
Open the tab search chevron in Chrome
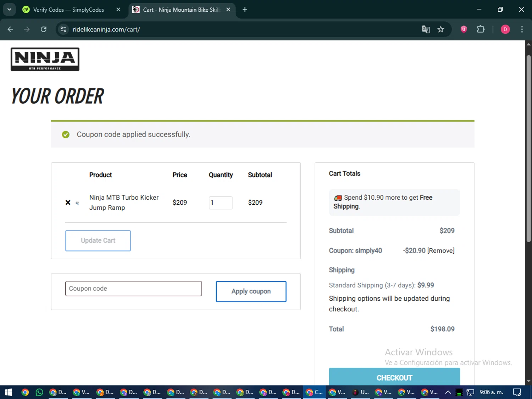coord(9,10)
